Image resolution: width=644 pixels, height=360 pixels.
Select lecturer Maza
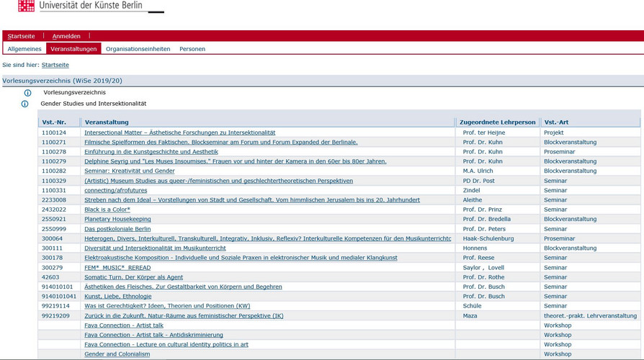tap(470, 315)
